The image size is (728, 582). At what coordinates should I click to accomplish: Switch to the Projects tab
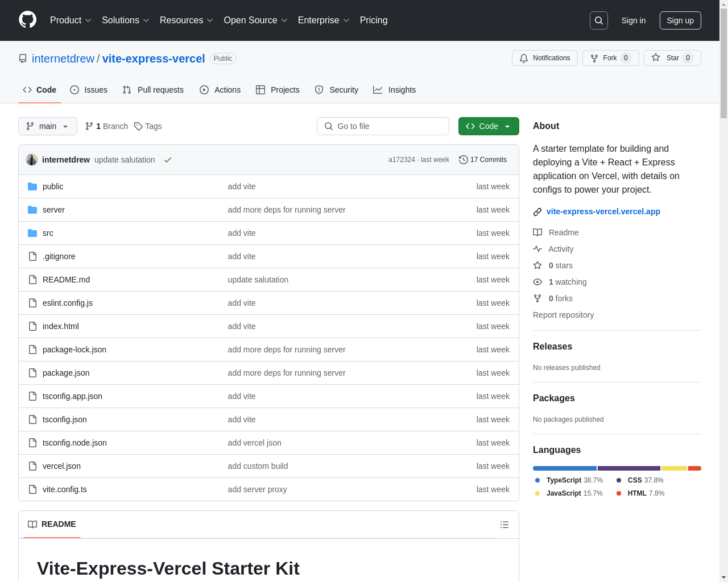pos(278,90)
